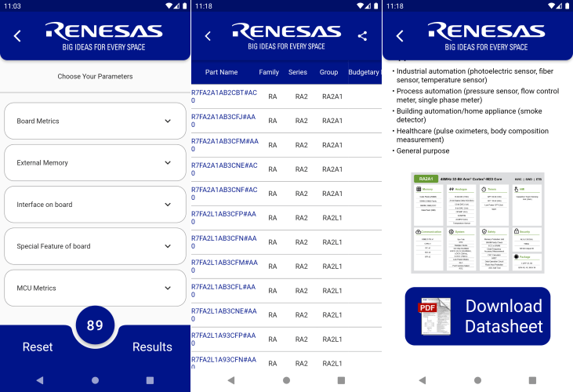
Task: Tap Android home button on datasheet screen
Action: point(477,380)
